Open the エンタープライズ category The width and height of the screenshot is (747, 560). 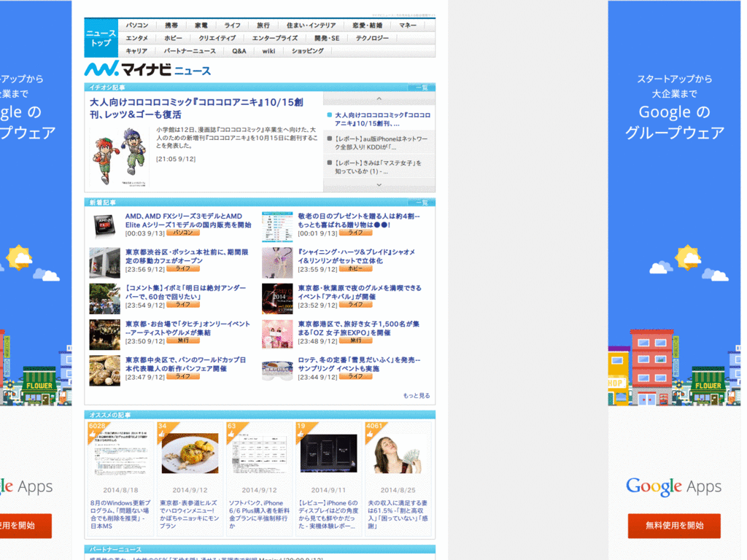275,38
